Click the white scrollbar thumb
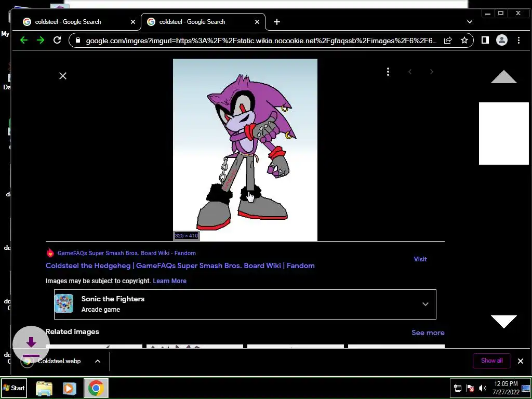Screen dimensions: 532x399 tap(503, 134)
